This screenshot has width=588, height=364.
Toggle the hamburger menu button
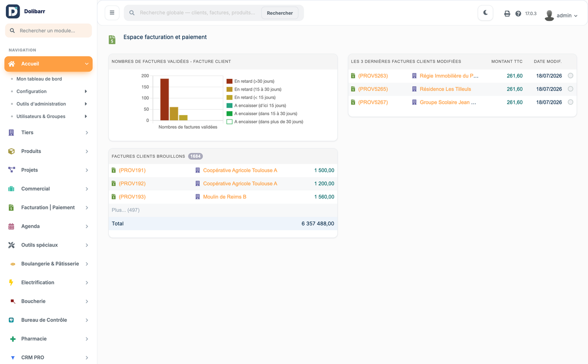[x=112, y=13]
